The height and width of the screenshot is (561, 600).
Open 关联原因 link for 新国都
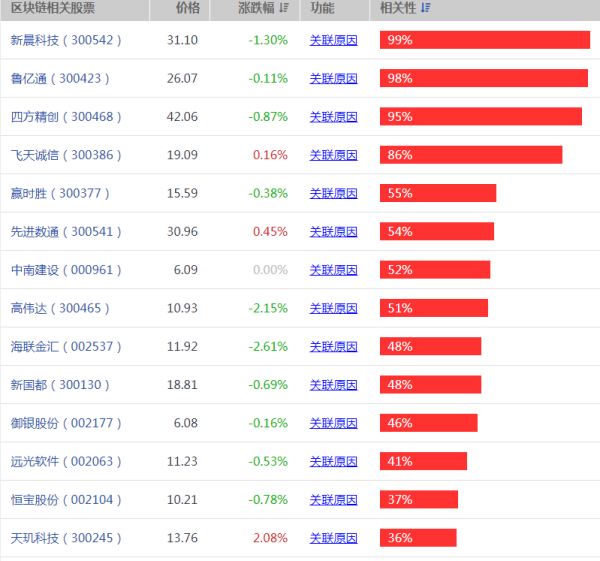tap(333, 385)
